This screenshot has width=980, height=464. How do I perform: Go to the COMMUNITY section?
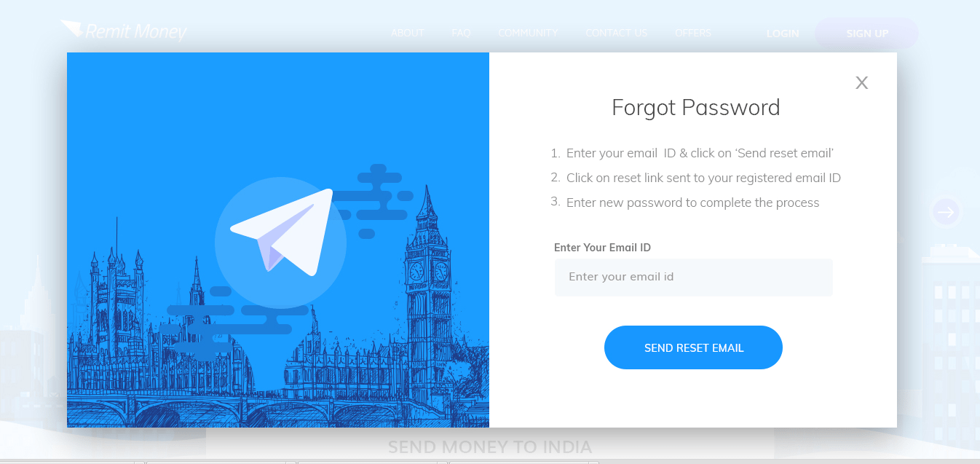[528, 33]
